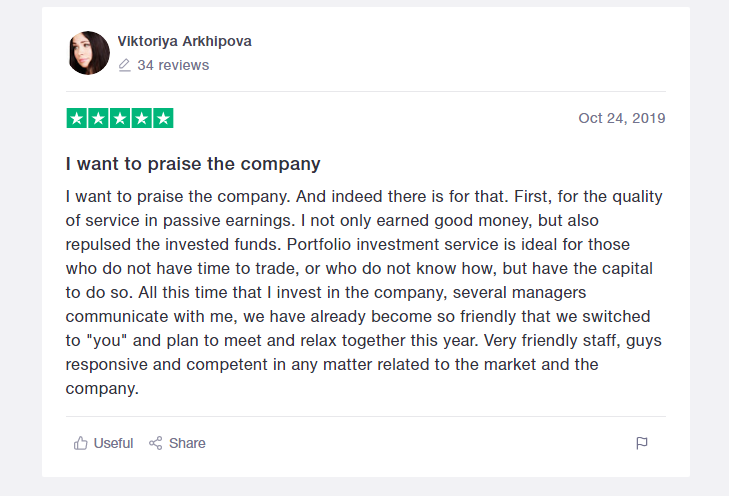Click the thumbs-up Useful icon

tap(80, 443)
